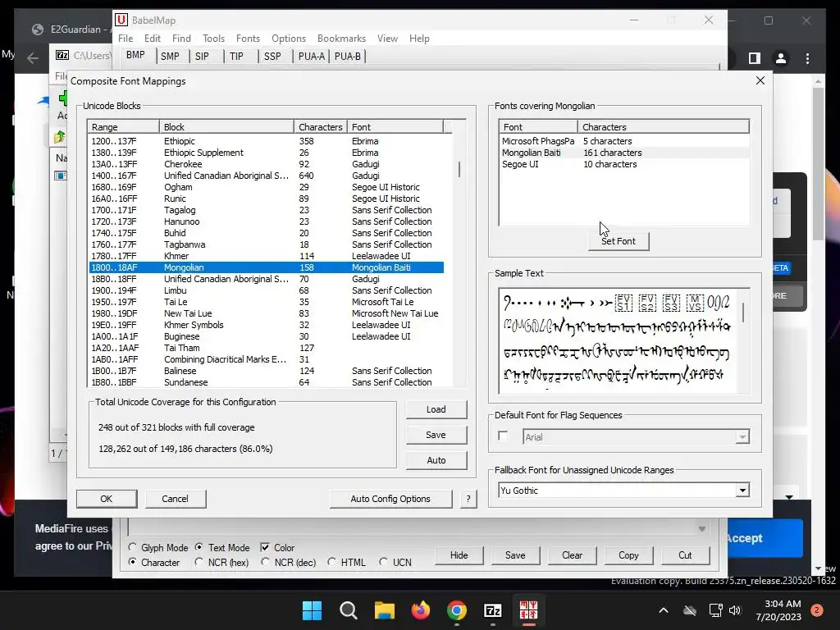
Task: Select Cherokee block row
Action: (267, 164)
